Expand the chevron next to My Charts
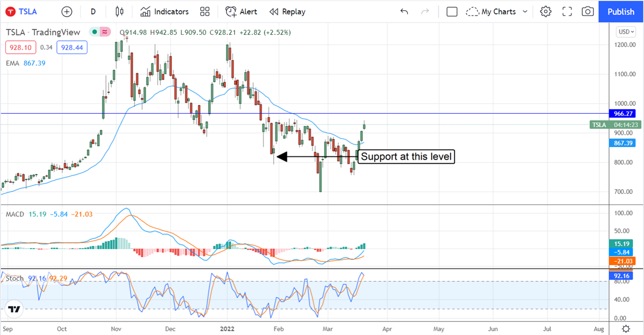Image resolution: width=644 pixels, height=335 pixels. 525,11
